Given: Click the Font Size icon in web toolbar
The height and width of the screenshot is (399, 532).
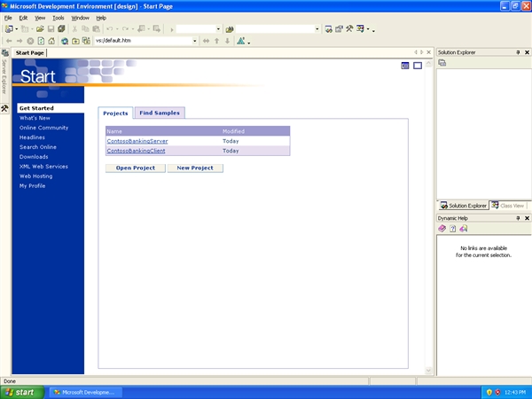Looking at the screenshot, I should (241, 41).
